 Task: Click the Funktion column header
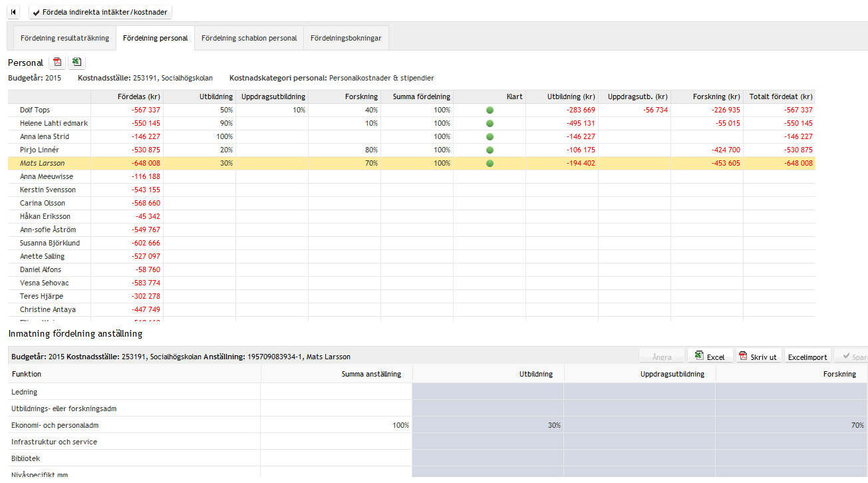pos(134,374)
